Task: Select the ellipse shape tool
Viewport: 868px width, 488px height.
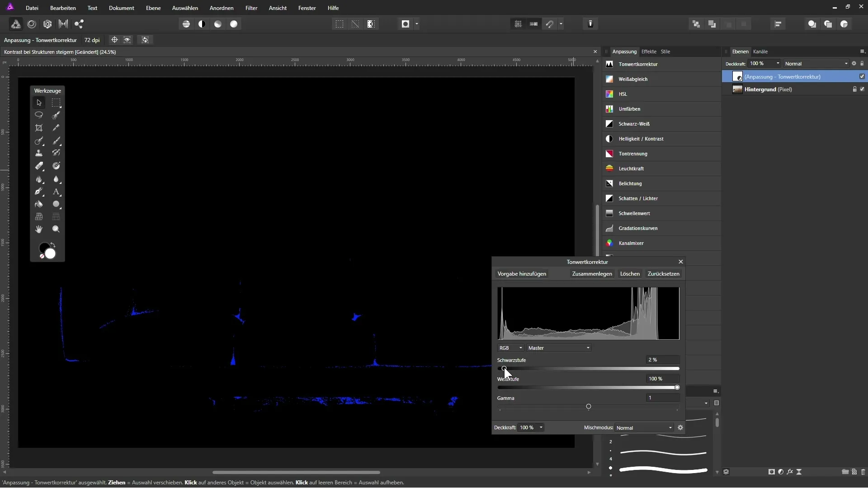Action: [56, 204]
